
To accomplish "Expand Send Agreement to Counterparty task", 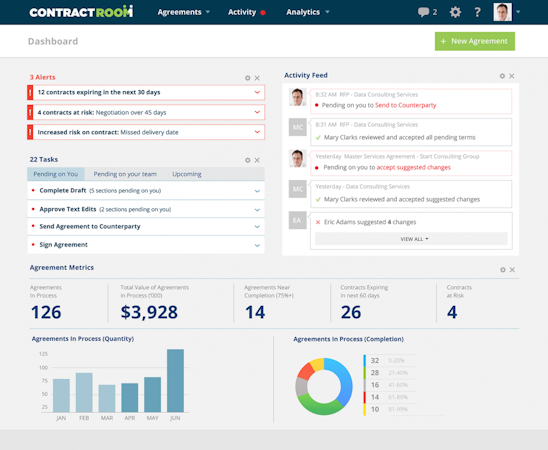I will pyautogui.click(x=257, y=227).
